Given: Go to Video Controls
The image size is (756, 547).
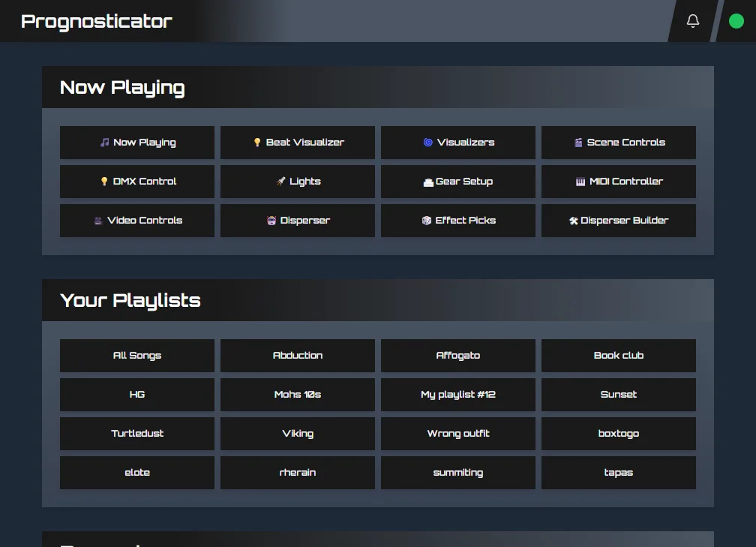Looking at the screenshot, I should point(137,221).
